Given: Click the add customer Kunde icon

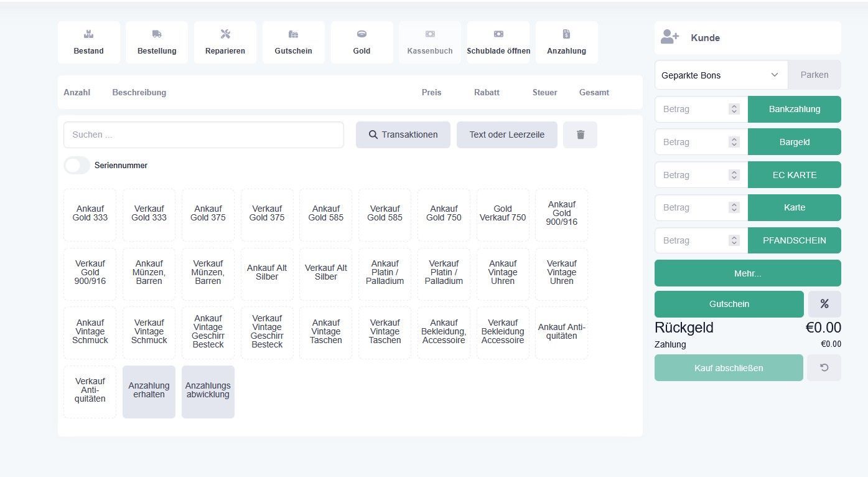Looking at the screenshot, I should (670, 37).
